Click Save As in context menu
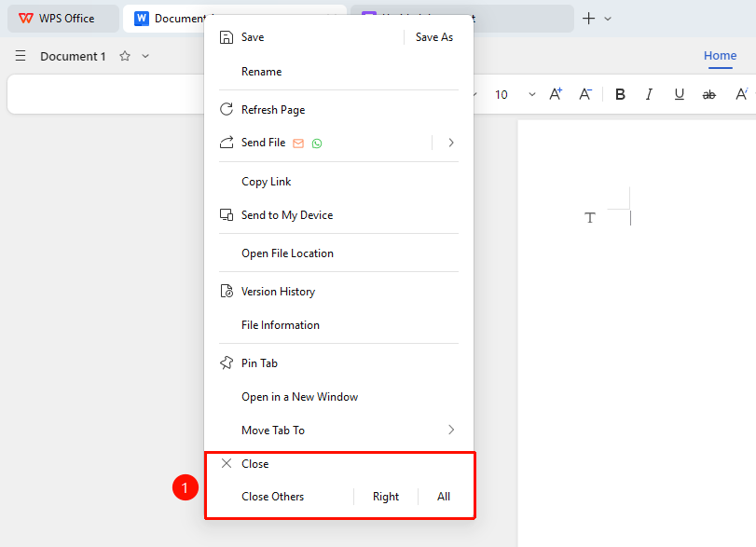The width and height of the screenshot is (756, 547). pyautogui.click(x=433, y=37)
